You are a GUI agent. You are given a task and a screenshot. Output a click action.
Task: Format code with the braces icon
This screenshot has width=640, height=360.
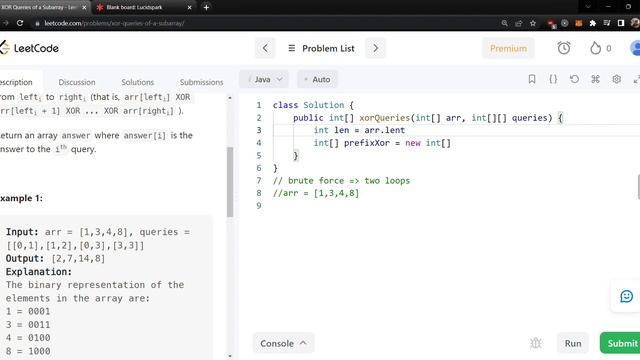[553, 79]
